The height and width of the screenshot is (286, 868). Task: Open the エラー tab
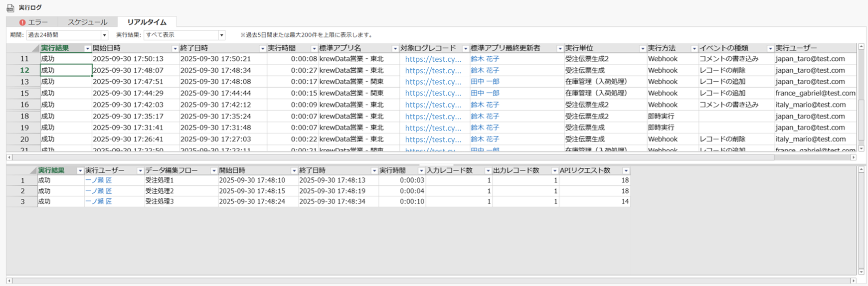[x=33, y=22]
